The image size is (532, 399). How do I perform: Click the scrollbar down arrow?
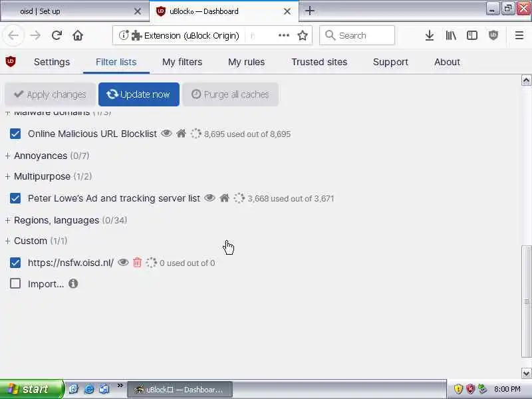pos(526,374)
